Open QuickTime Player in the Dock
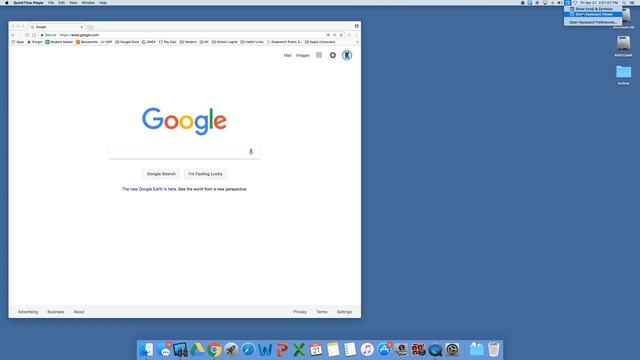The height and width of the screenshot is (360, 640). point(435,350)
